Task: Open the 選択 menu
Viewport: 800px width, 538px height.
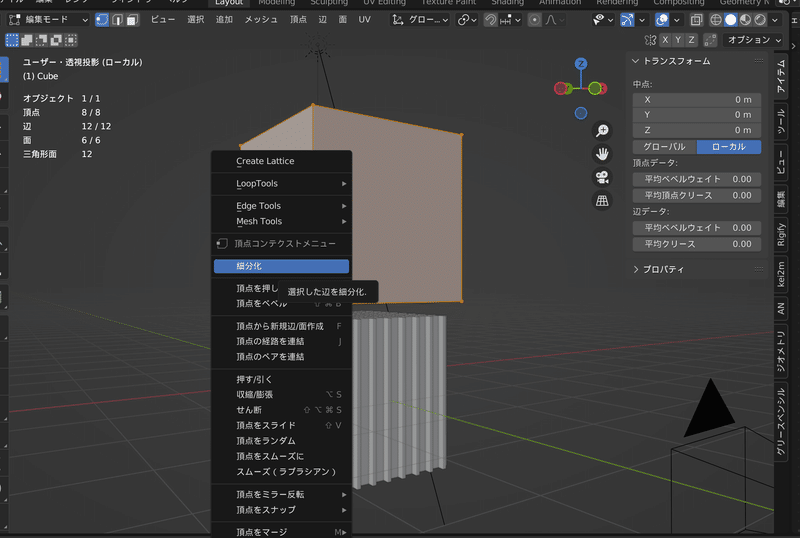Action: click(195, 20)
